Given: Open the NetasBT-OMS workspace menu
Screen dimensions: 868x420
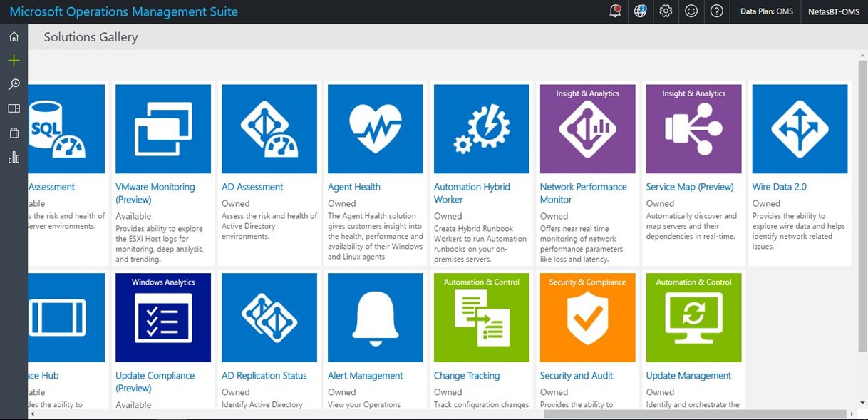Looking at the screenshot, I should tap(834, 11).
